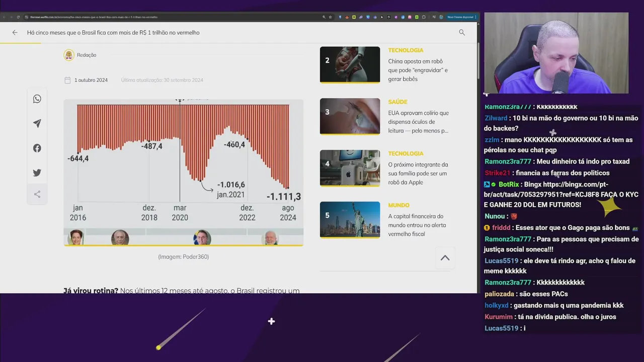Screen dimensions: 644x362
Task: Open the eye drops article thumbnail
Action: coord(350,116)
